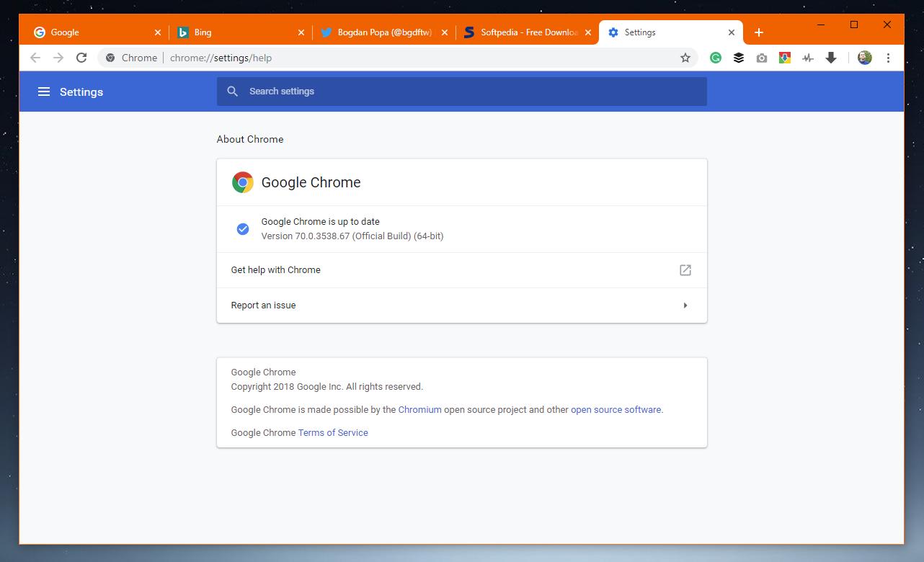Click the magnifier icon in Search settings
Viewport: 924px width, 562px height.
232,92
